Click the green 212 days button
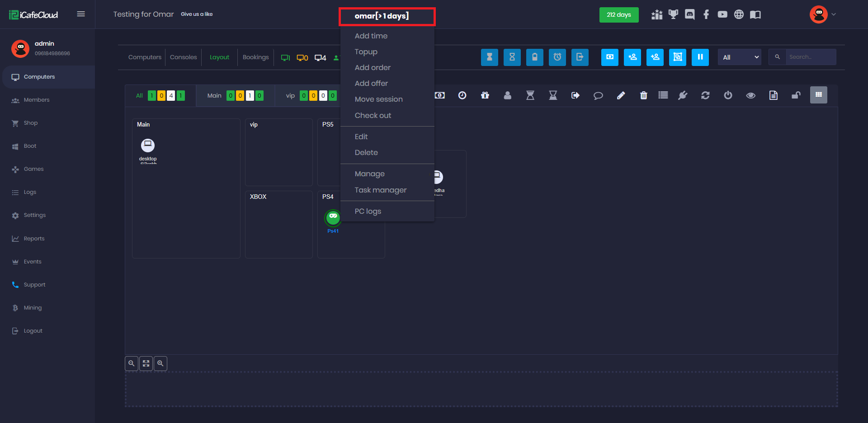Viewport: 868px width, 423px height. tap(618, 15)
